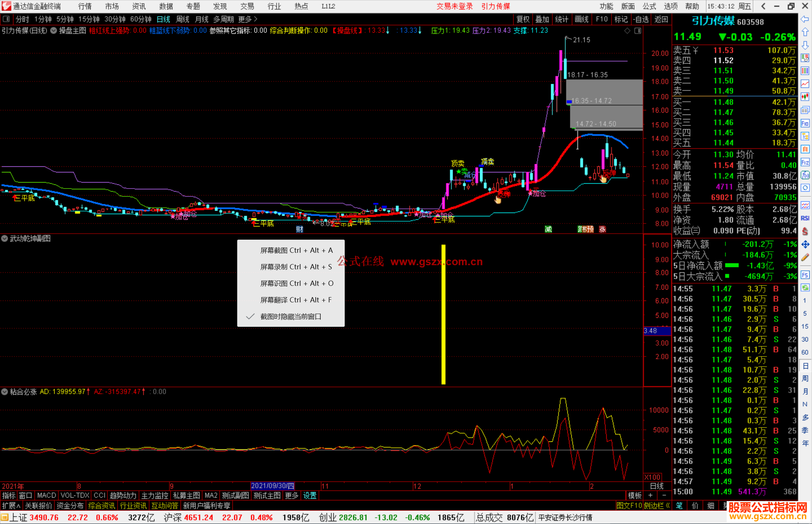Click the circle shape icon in sidebar
The width and height of the screenshot is (812, 524).
[805, 188]
